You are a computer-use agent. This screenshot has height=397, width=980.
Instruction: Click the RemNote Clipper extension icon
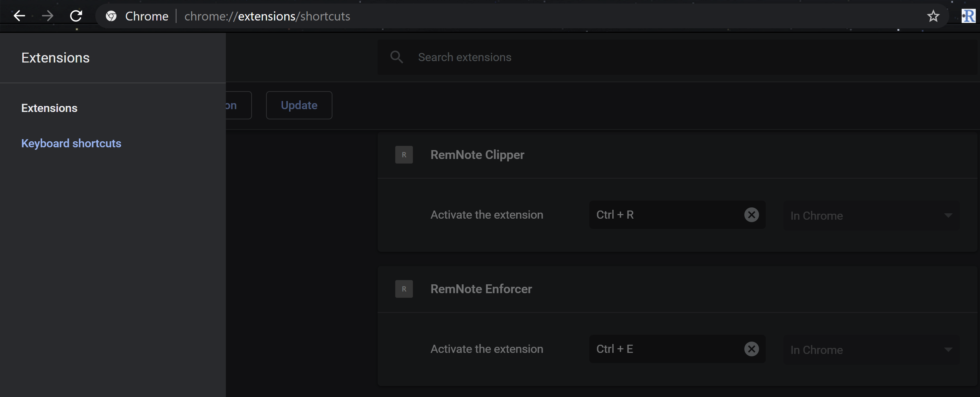pos(404,155)
